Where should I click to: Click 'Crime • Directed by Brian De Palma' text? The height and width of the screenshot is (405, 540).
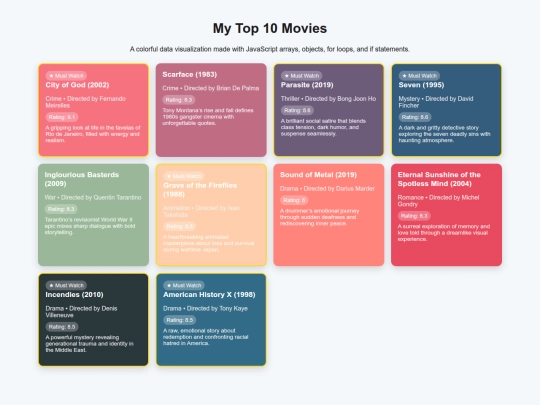point(210,88)
